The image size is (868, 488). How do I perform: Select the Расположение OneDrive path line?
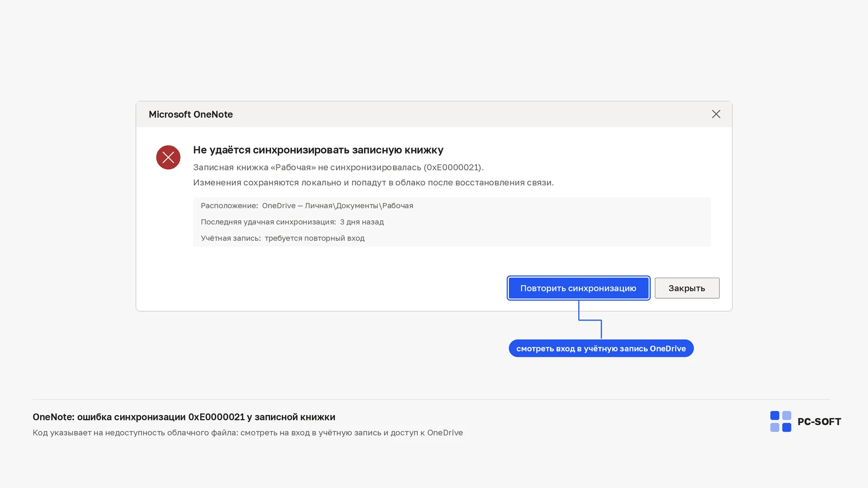[307, 206]
